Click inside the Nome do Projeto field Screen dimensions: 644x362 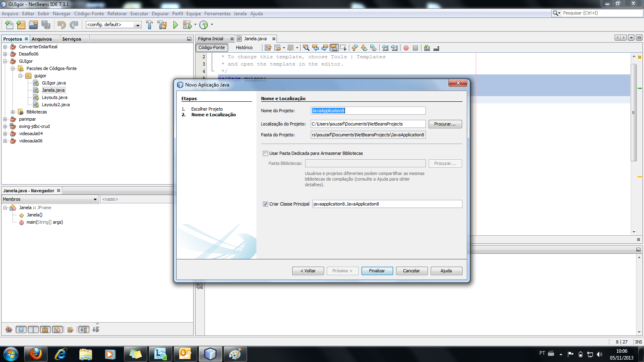pyautogui.click(x=368, y=111)
